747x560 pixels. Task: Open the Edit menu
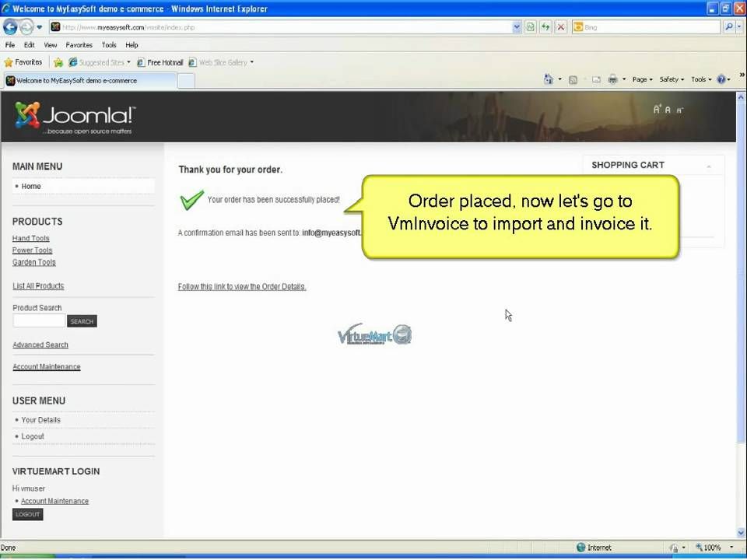pyautogui.click(x=30, y=45)
